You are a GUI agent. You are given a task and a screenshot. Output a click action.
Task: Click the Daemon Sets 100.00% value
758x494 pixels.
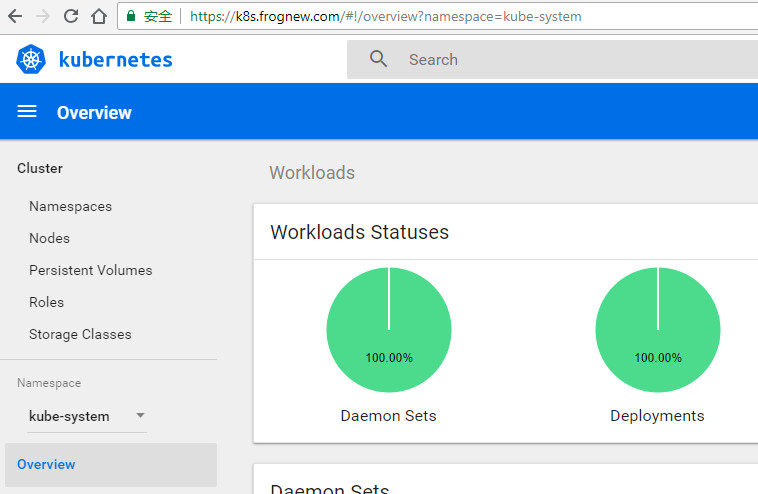click(389, 358)
